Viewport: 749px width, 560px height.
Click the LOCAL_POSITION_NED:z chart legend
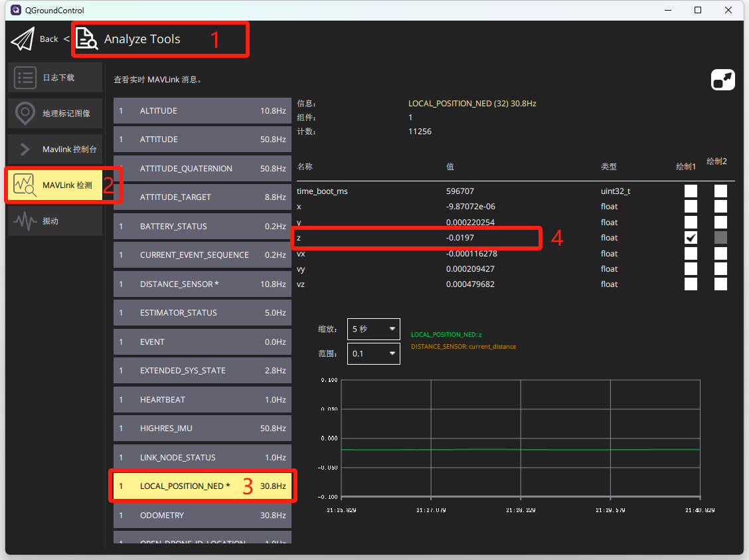(x=446, y=334)
